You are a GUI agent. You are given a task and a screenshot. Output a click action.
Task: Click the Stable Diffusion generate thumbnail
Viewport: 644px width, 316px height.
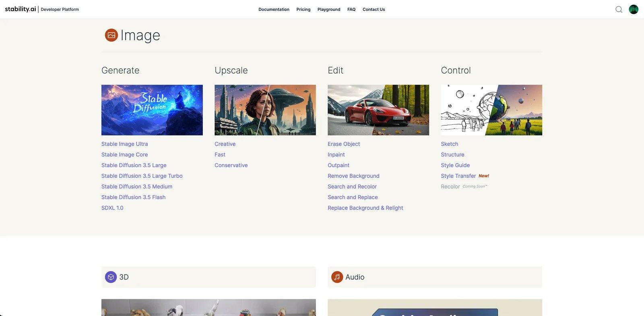click(152, 110)
